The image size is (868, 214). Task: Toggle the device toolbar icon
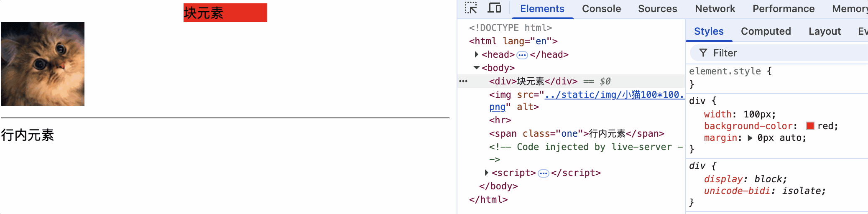[495, 8]
